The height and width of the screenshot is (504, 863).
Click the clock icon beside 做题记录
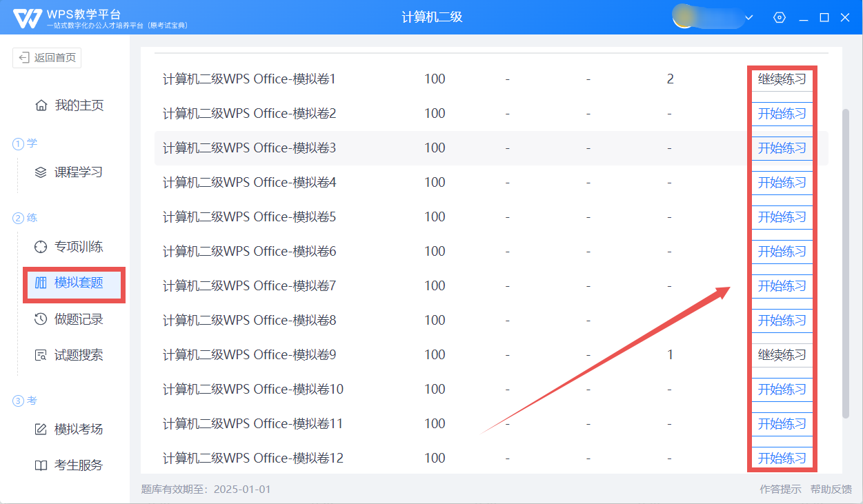41,319
